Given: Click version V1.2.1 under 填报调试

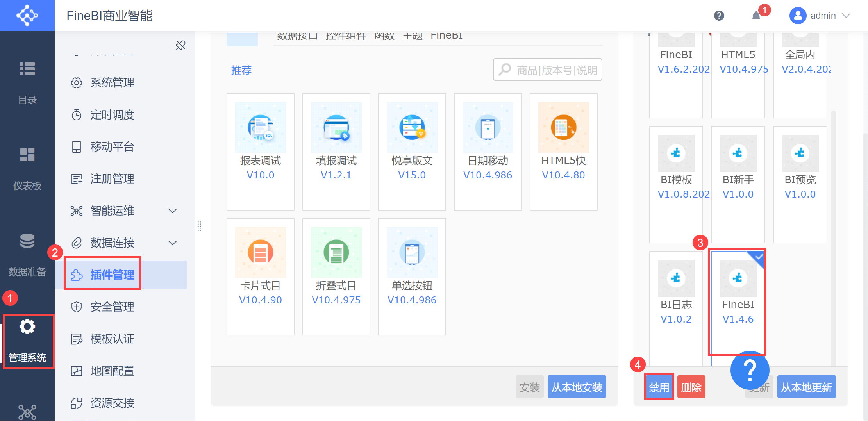Looking at the screenshot, I should point(336,175).
